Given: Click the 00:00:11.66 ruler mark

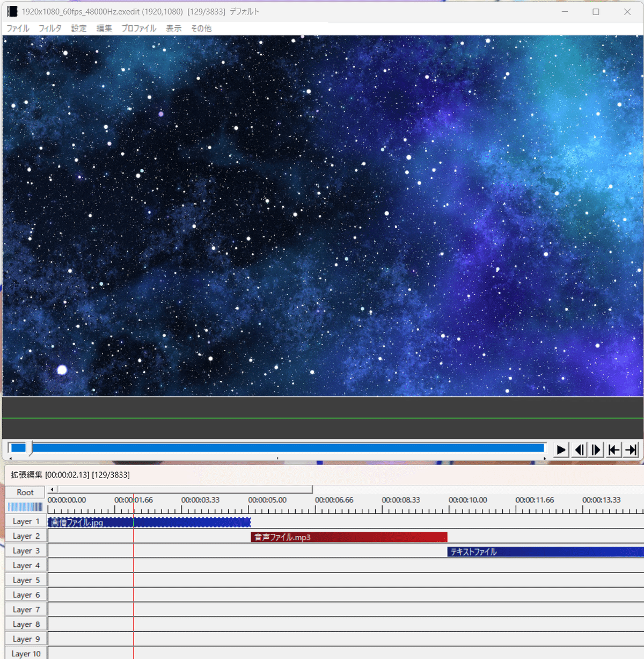Looking at the screenshot, I should point(535,500).
